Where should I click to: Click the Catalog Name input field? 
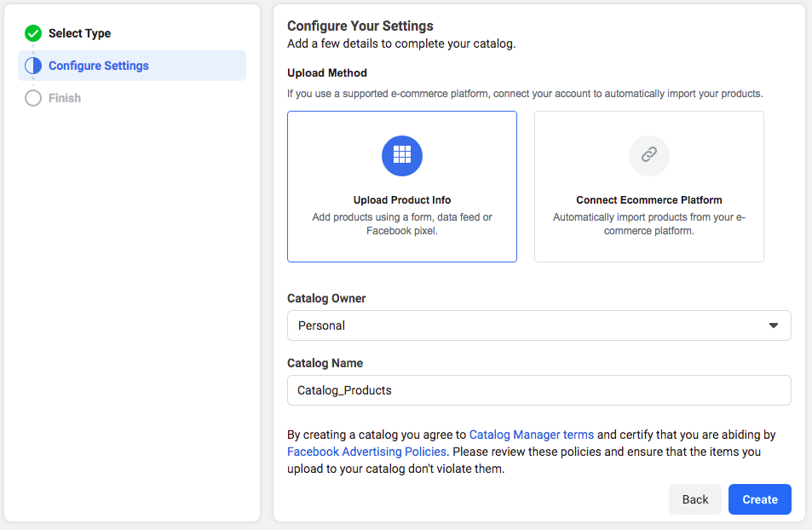point(538,390)
